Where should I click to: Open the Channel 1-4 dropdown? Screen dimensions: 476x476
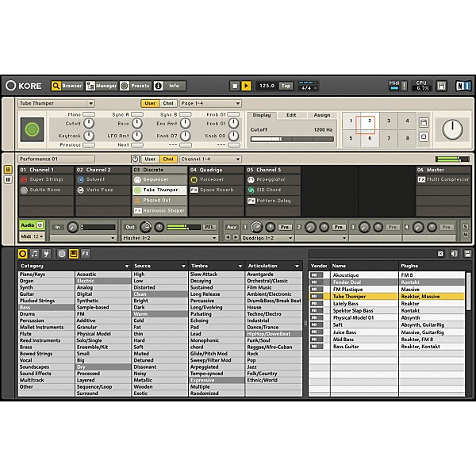[x=210, y=159]
